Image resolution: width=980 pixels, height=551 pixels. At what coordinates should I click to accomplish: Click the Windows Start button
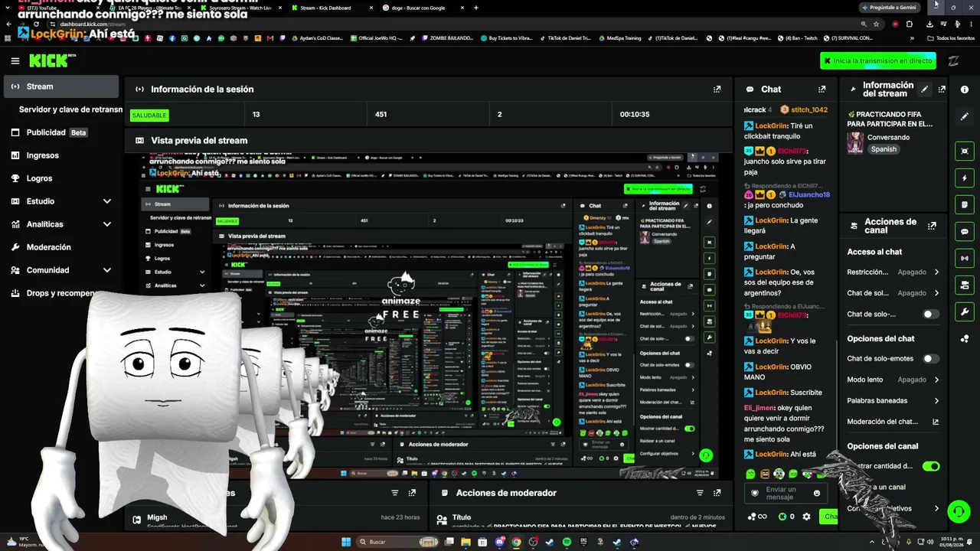pos(346,542)
